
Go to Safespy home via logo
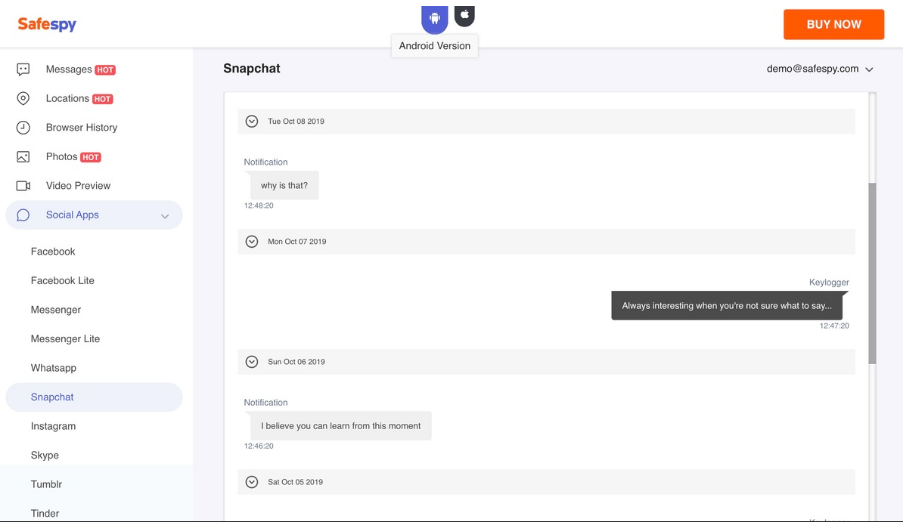pyautogui.click(x=47, y=24)
